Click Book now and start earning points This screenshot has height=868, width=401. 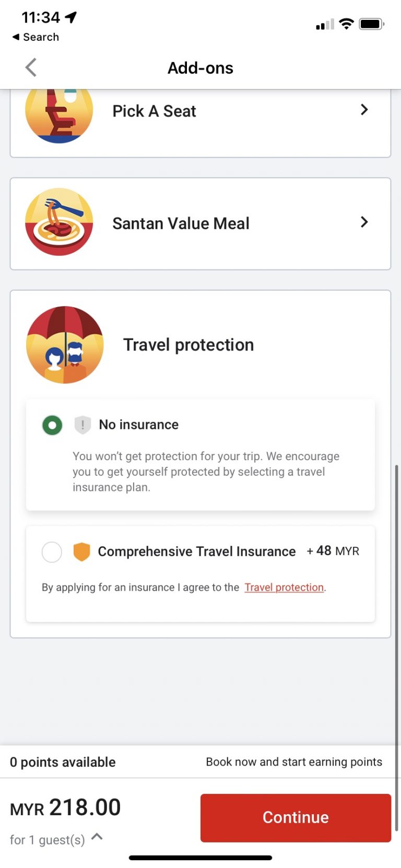(x=293, y=761)
